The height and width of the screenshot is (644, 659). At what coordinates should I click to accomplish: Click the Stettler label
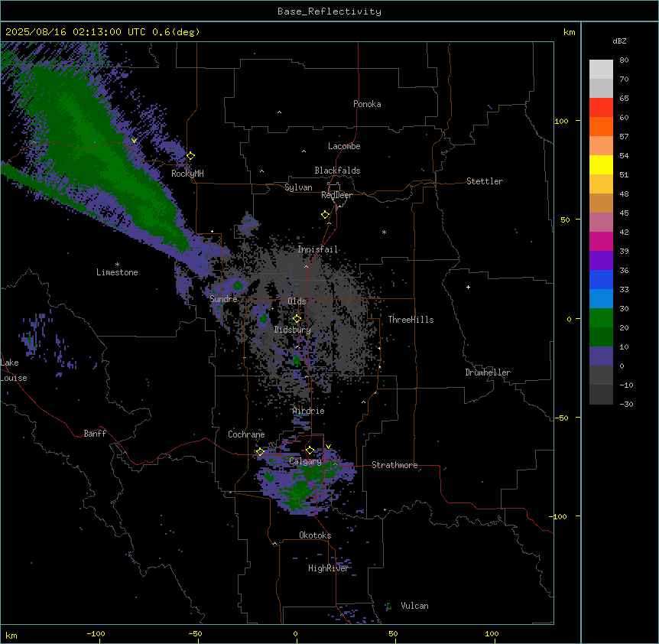[x=485, y=181]
